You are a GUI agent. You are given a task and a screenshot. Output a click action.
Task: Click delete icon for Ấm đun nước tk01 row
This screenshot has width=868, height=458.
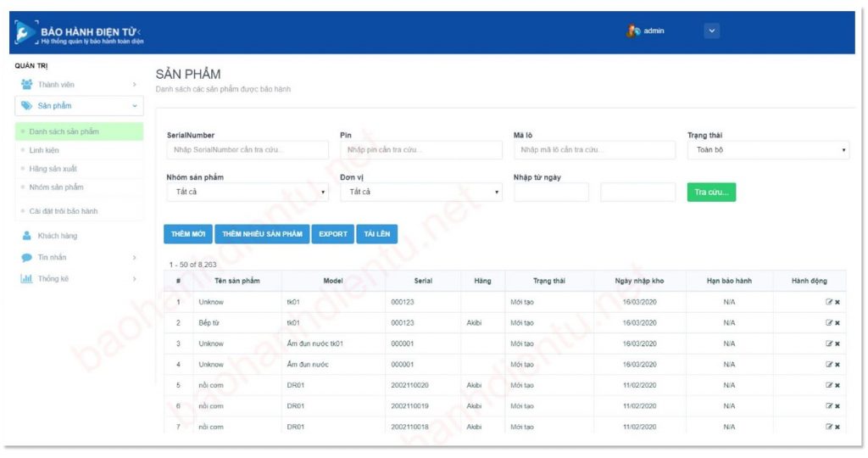coord(837,343)
